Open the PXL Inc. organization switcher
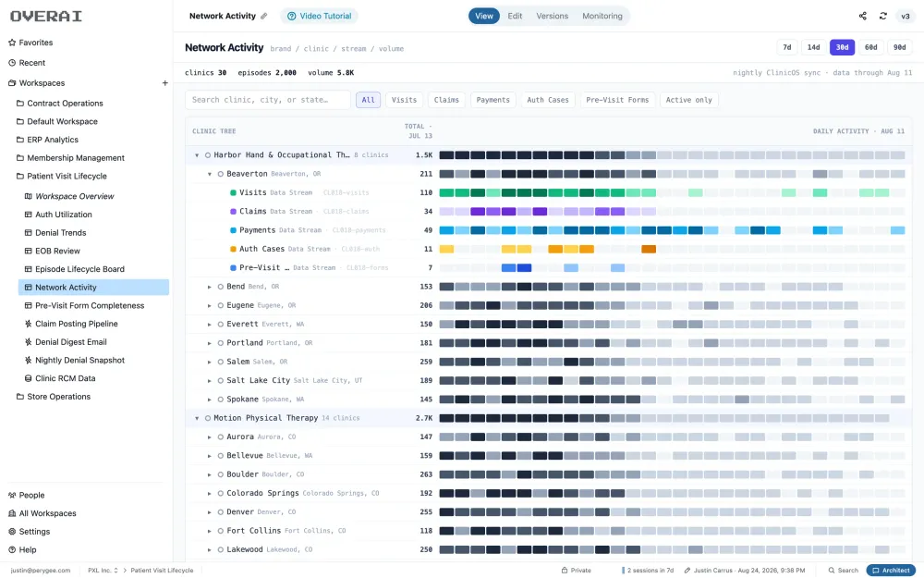The height and width of the screenshot is (578, 924). point(103,571)
